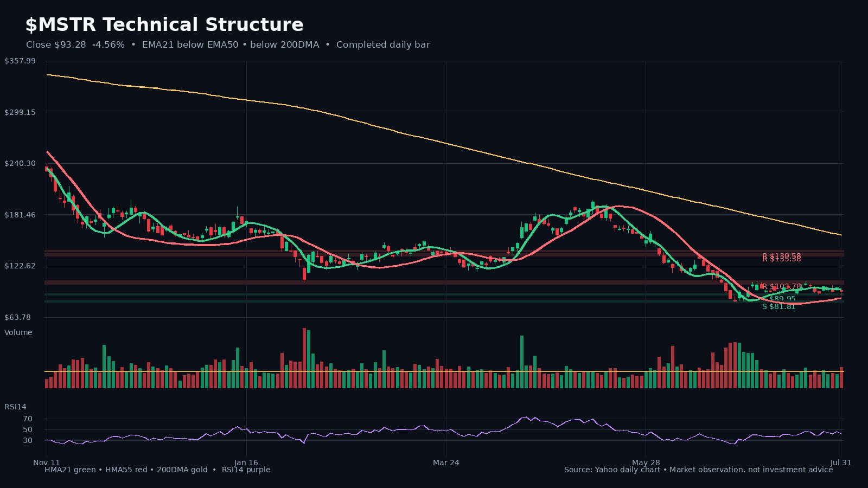Click the "-4.56%" daily change figure
The height and width of the screenshot is (488, 868).
[108, 45]
